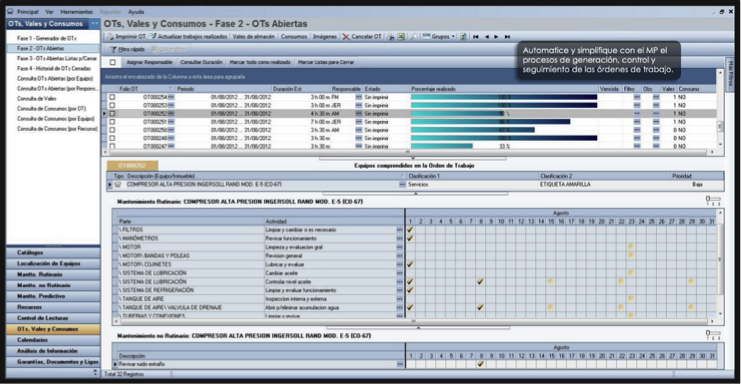This screenshot has height=384, width=741.
Task: Open ellipsis button beside folio OT000251
Action: click(171, 121)
